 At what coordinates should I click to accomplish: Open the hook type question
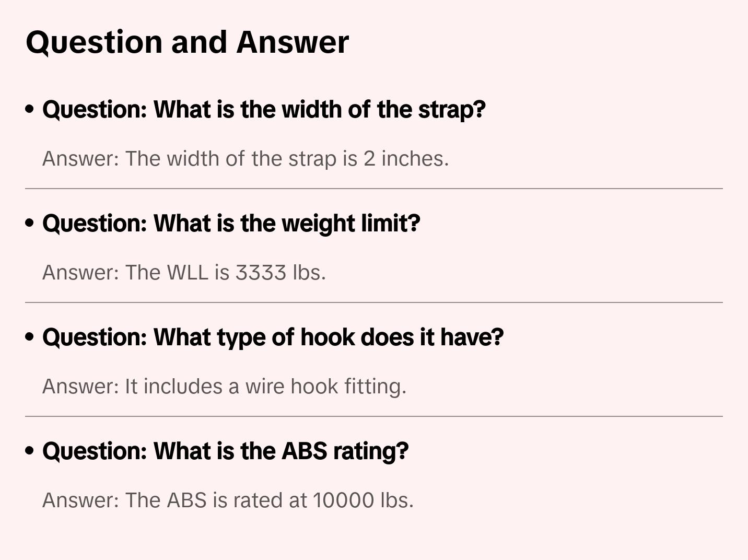click(x=273, y=337)
